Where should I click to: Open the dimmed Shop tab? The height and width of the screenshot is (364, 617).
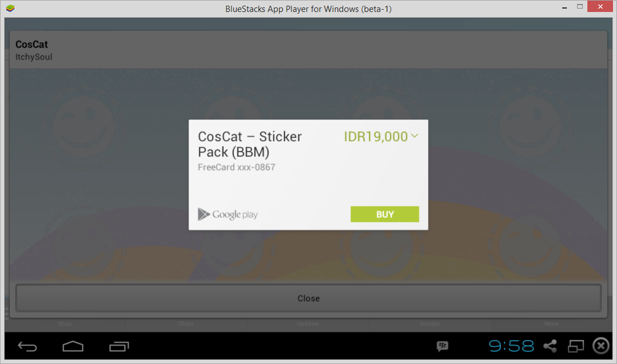65,324
